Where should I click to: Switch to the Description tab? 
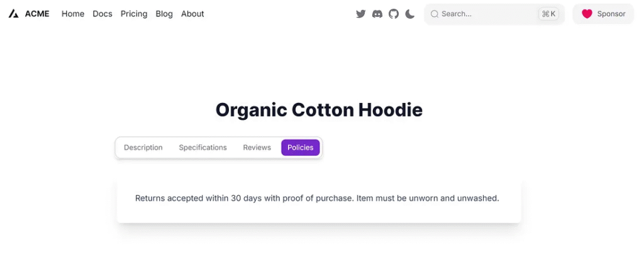pos(143,148)
